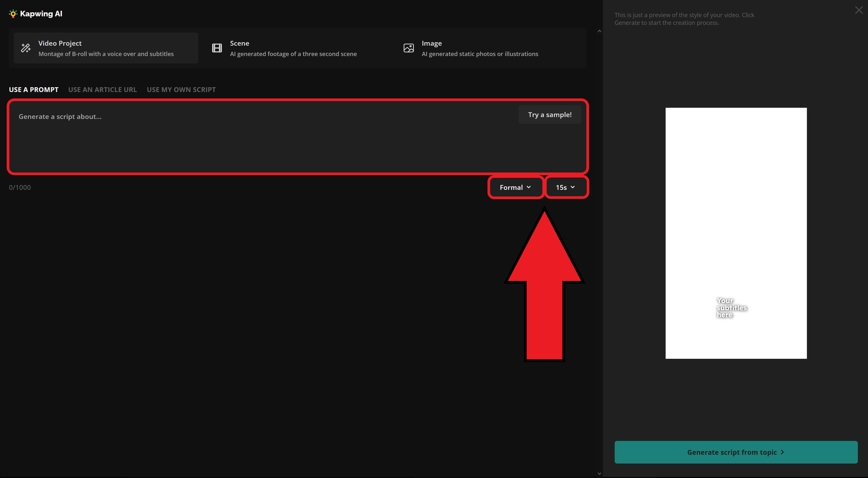Open the Formal tone dropdown
This screenshot has width=868, height=478.
[x=515, y=187]
